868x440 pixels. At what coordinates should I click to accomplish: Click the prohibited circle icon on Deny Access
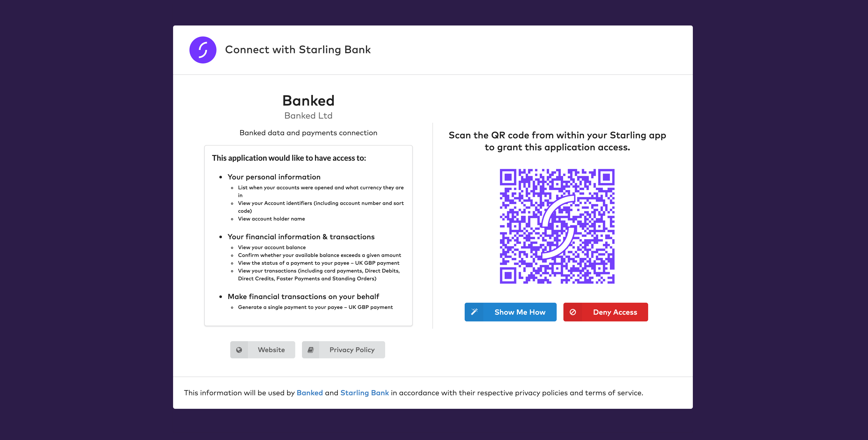[x=573, y=312]
